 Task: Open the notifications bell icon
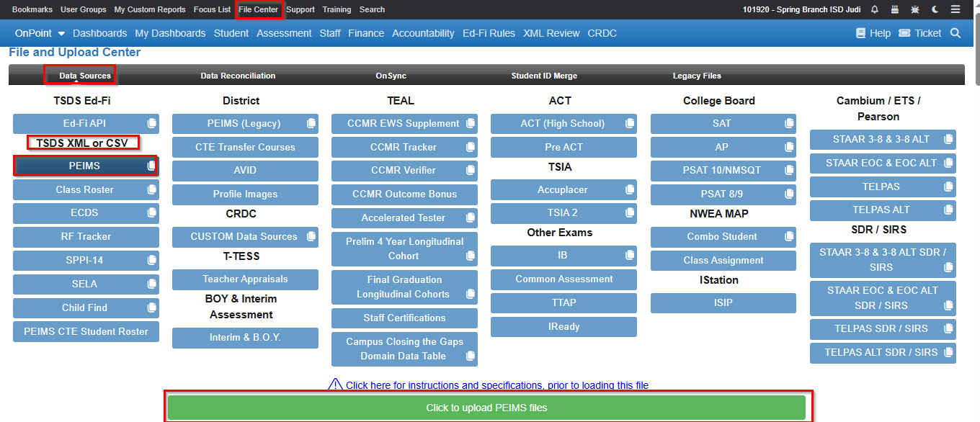[x=875, y=9]
